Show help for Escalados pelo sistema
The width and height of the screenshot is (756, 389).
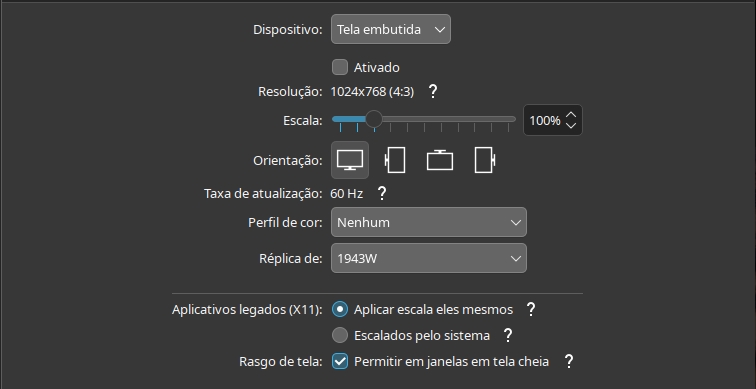pos(508,335)
